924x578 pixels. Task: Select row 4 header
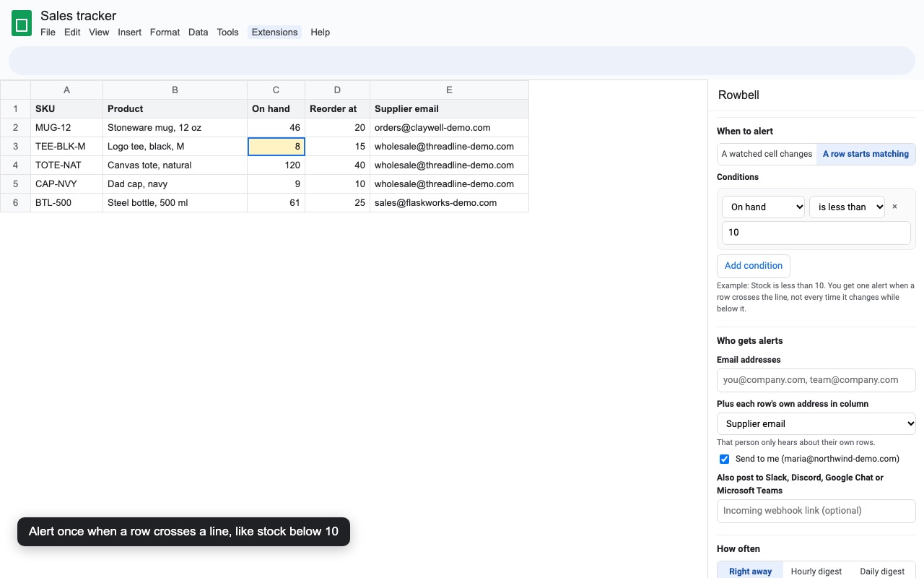point(15,165)
